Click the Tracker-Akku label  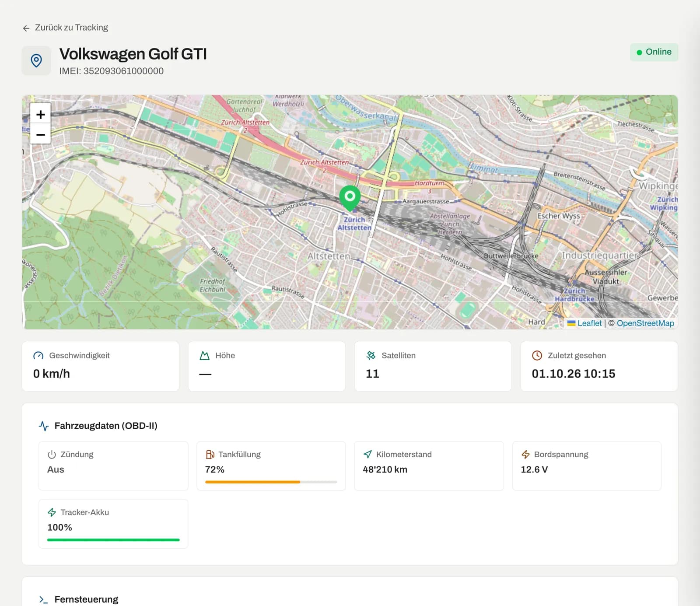(85, 512)
